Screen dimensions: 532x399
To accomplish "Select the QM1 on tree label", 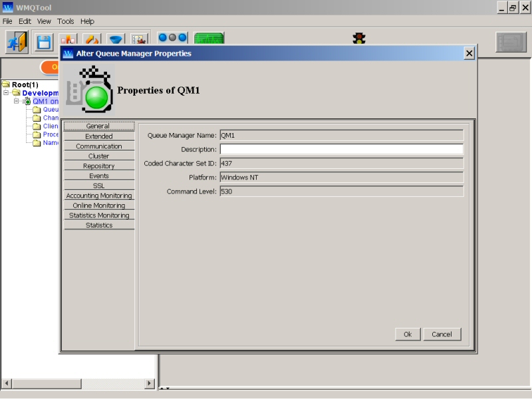I will click(x=45, y=101).
